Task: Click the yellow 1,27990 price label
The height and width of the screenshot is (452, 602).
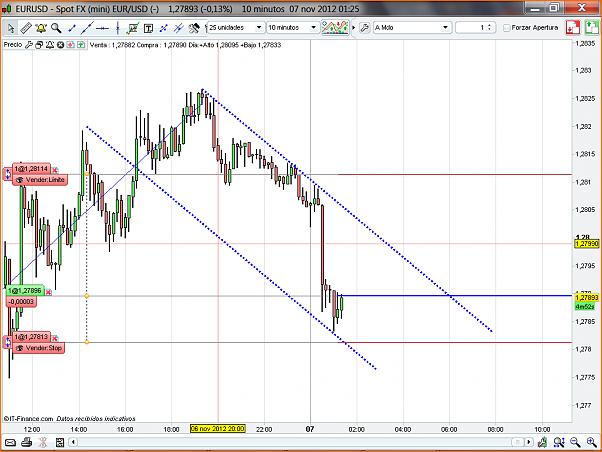Action: [587, 243]
